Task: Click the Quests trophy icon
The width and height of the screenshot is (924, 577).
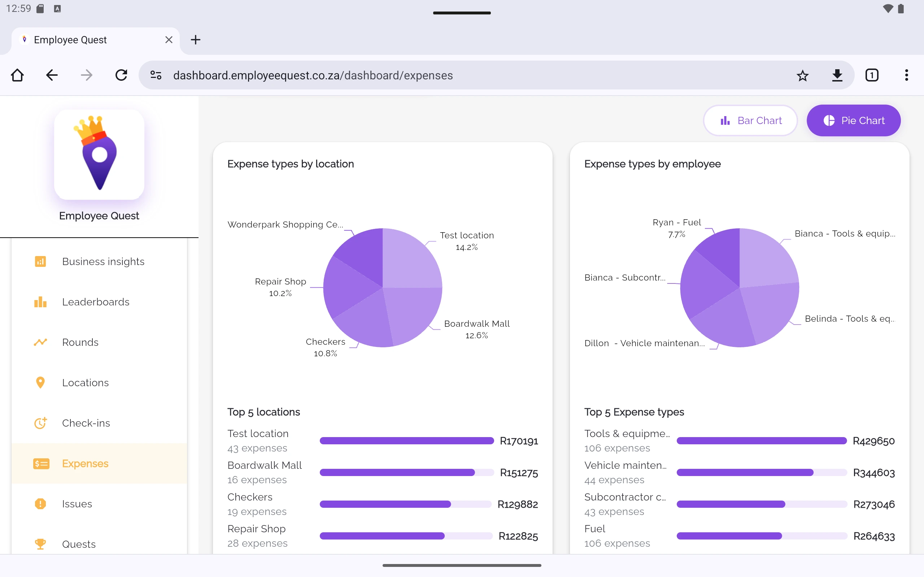Action: 40,544
